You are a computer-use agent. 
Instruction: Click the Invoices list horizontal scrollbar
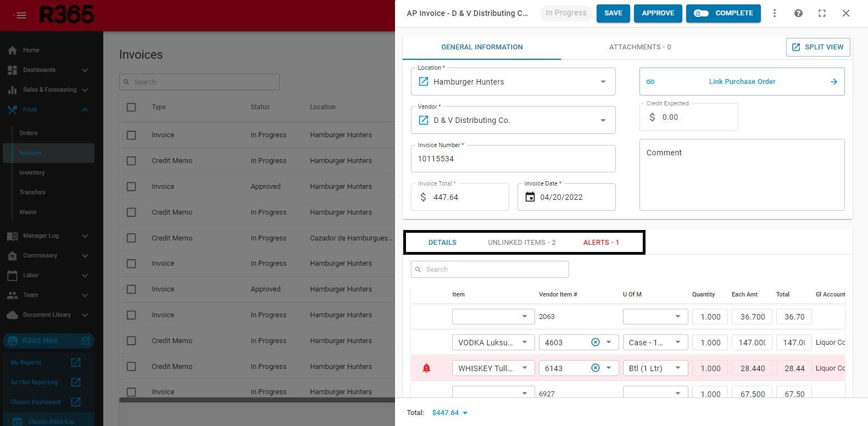[x=257, y=400]
